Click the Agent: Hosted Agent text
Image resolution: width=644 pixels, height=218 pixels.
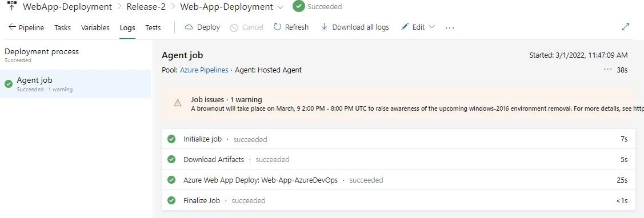pos(268,70)
